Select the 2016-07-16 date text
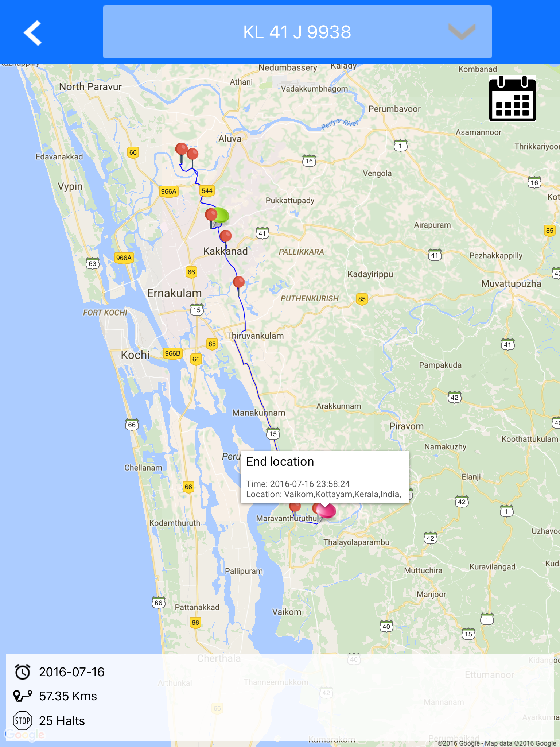 pyautogui.click(x=72, y=672)
